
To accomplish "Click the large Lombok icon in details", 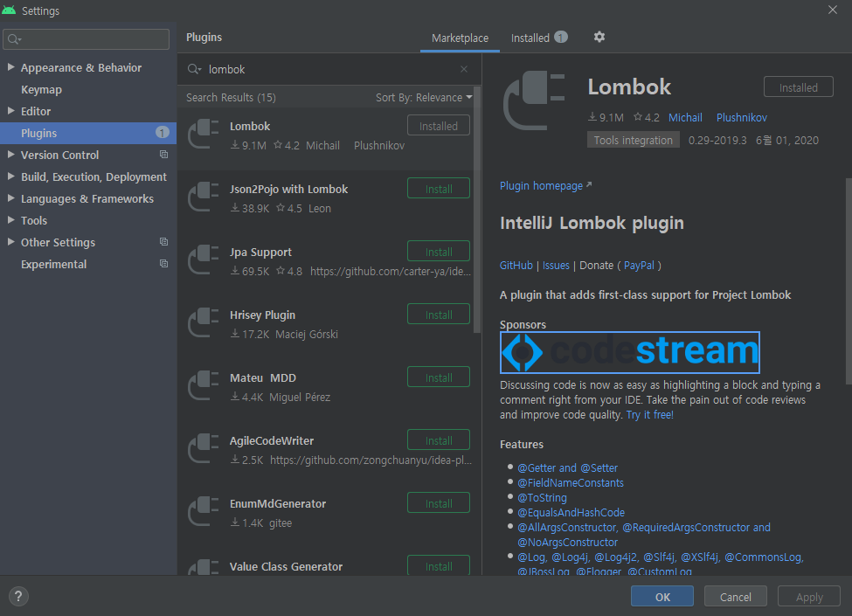I will pos(534,101).
